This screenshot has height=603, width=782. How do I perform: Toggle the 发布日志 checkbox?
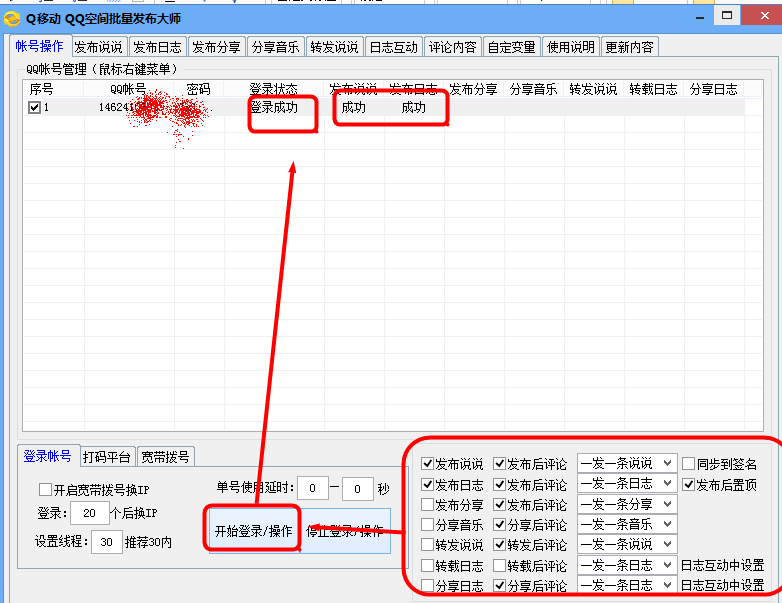point(427,484)
